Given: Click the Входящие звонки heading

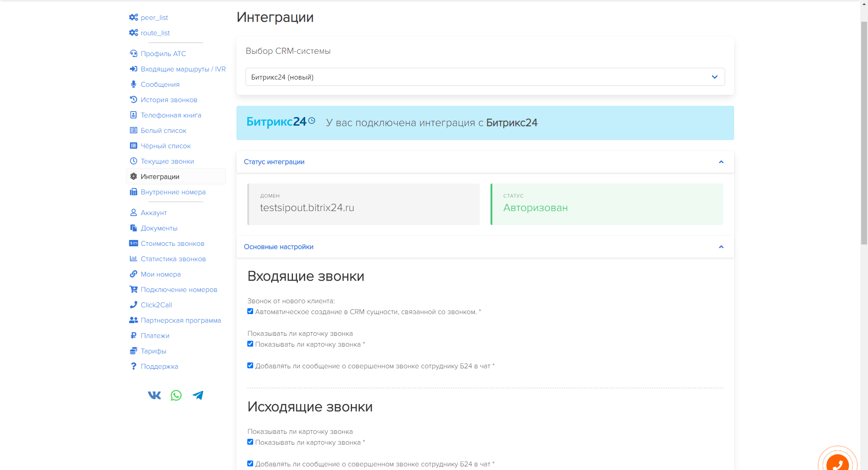Looking at the screenshot, I should tap(306, 276).
